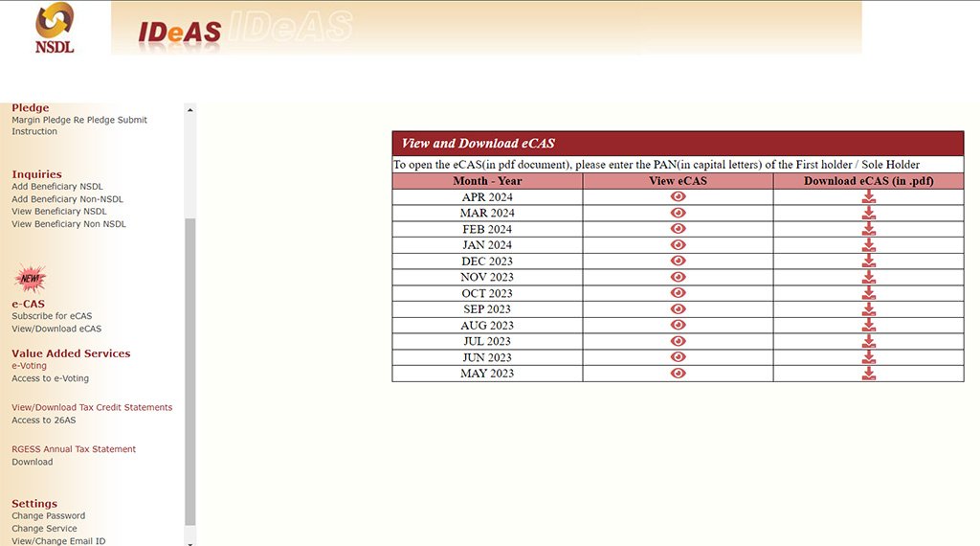View eCAS for JAN 2024
Viewport: 980px width, 546px height.
[x=679, y=244]
